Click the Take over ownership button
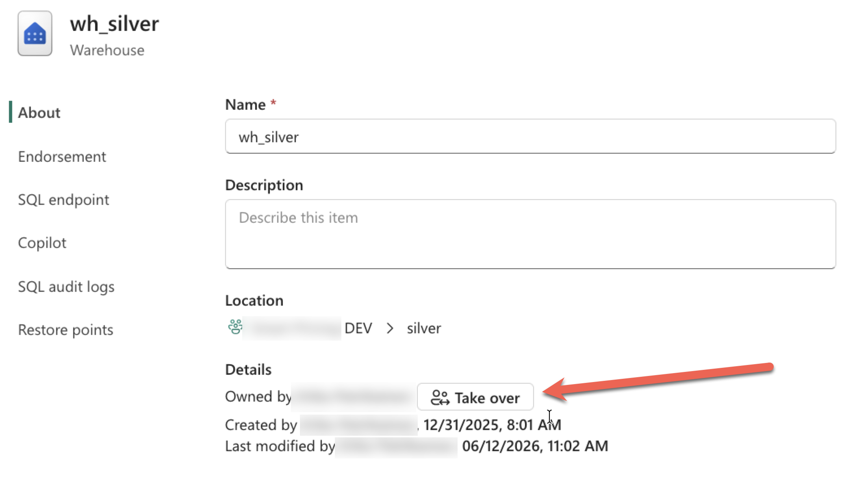868x491 pixels. 475,397
